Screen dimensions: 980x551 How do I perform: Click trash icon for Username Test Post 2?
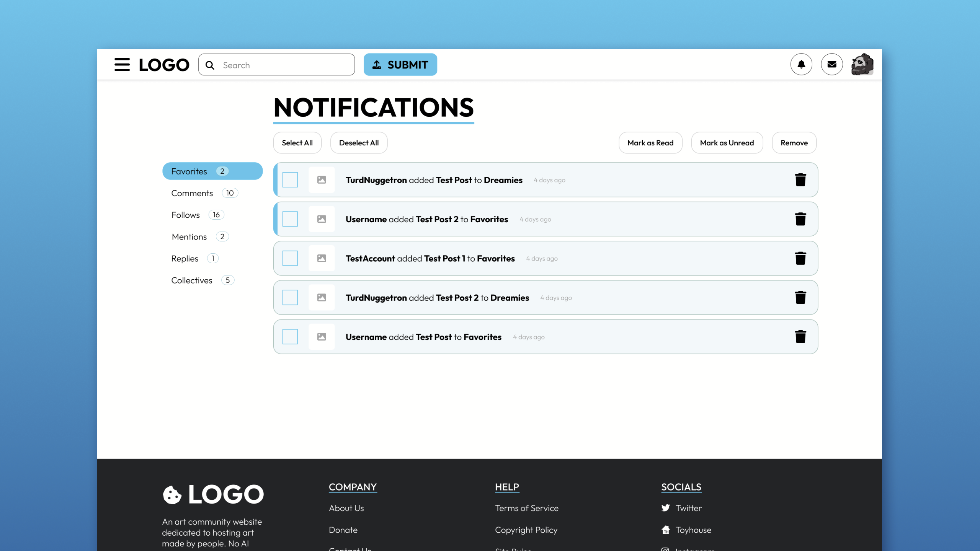[x=800, y=219]
